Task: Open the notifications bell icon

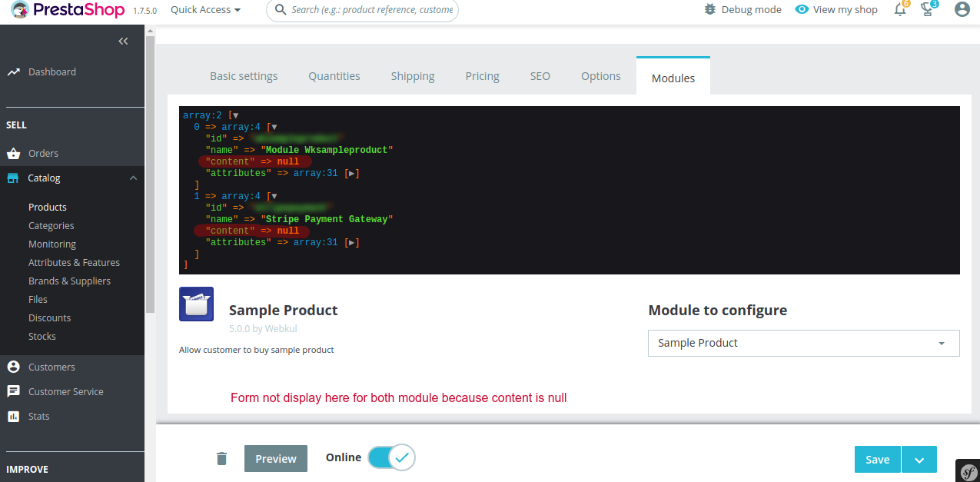Action: pyautogui.click(x=900, y=9)
